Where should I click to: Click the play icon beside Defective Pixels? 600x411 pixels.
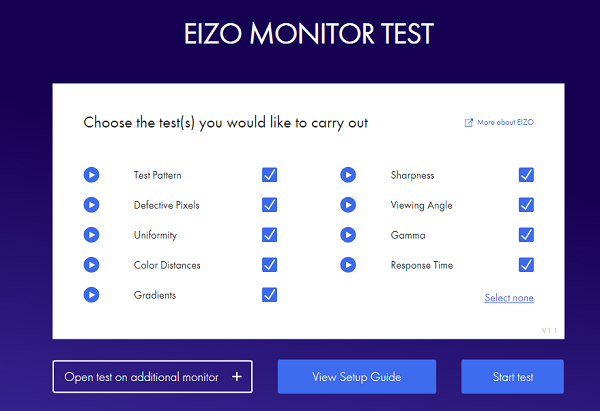click(91, 205)
